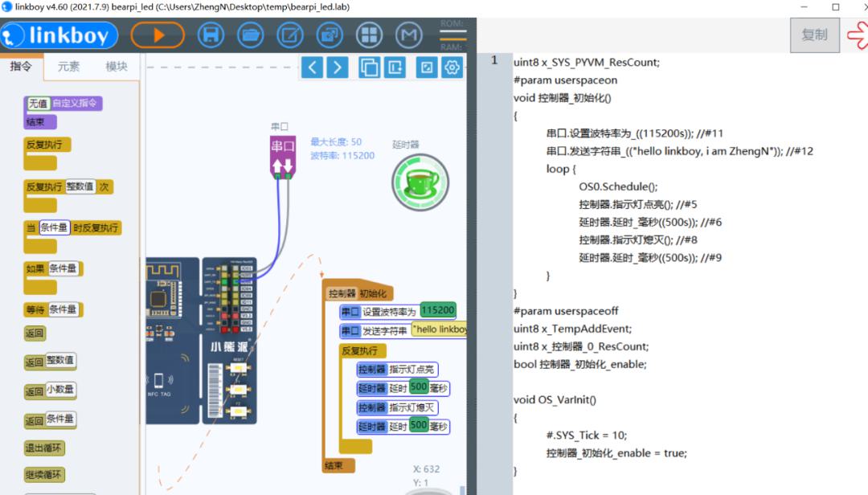Open canvas settings gear icon

click(x=452, y=67)
